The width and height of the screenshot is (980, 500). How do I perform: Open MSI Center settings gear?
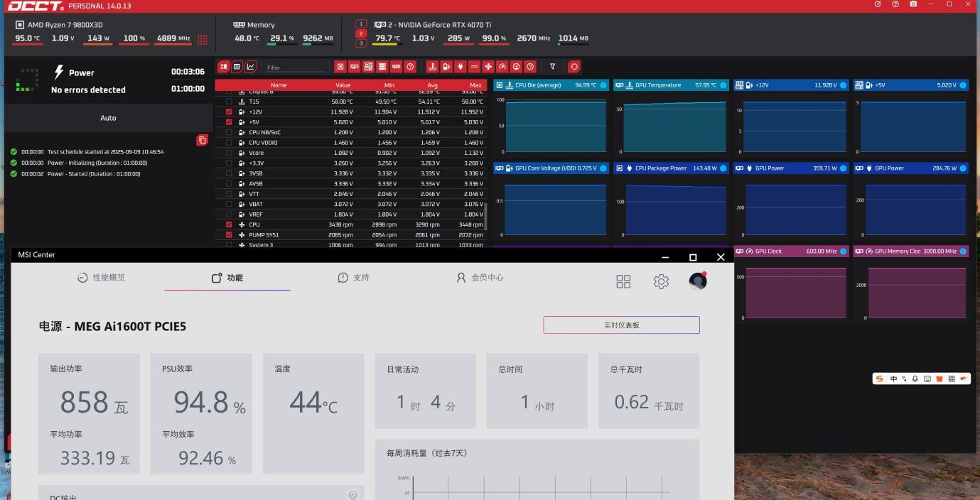pyautogui.click(x=661, y=281)
